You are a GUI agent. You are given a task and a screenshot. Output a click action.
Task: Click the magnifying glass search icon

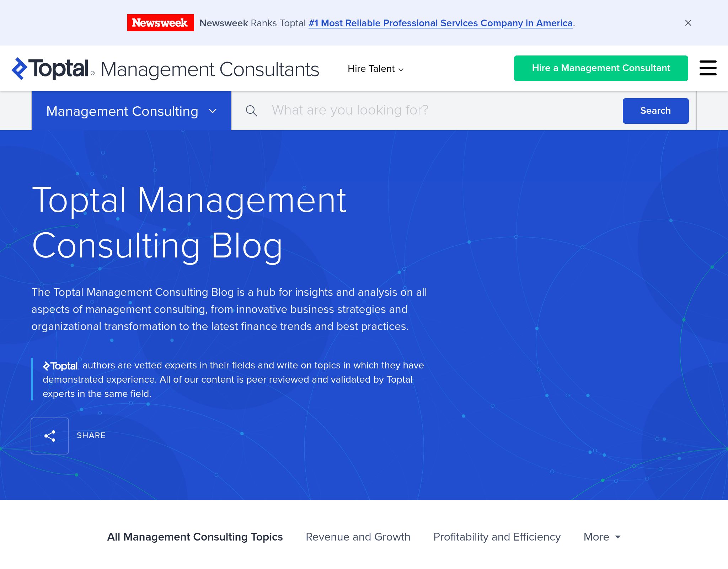pyautogui.click(x=252, y=111)
